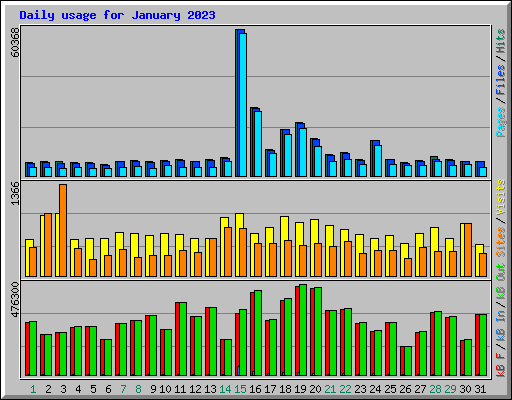This screenshot has height=400, width=512.
Task: Click the orange Sites bar for day 3
Action: pos(63,230)
